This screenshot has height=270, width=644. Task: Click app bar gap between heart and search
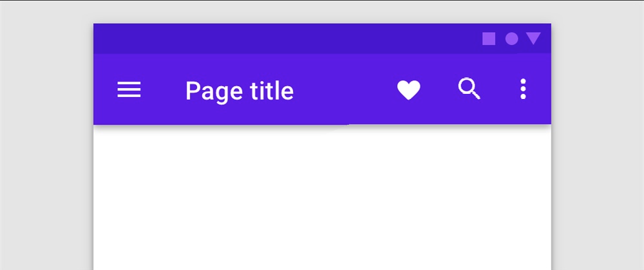439,90
